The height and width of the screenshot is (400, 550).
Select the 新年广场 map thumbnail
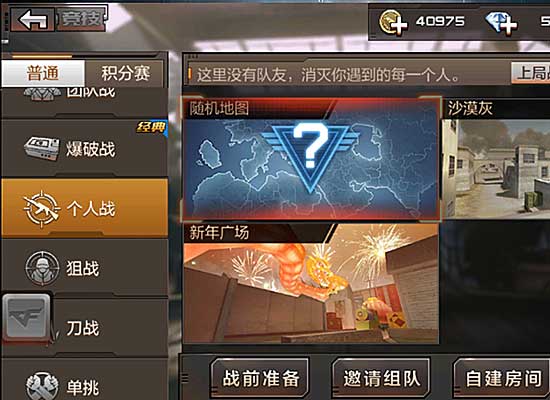pos(311,284)
